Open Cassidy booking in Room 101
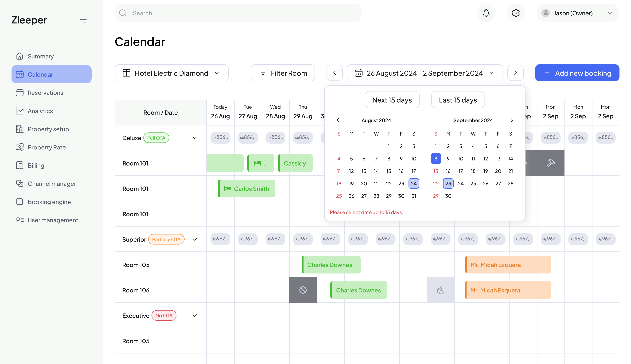631x364 pixels. click(x=295, y=163)
